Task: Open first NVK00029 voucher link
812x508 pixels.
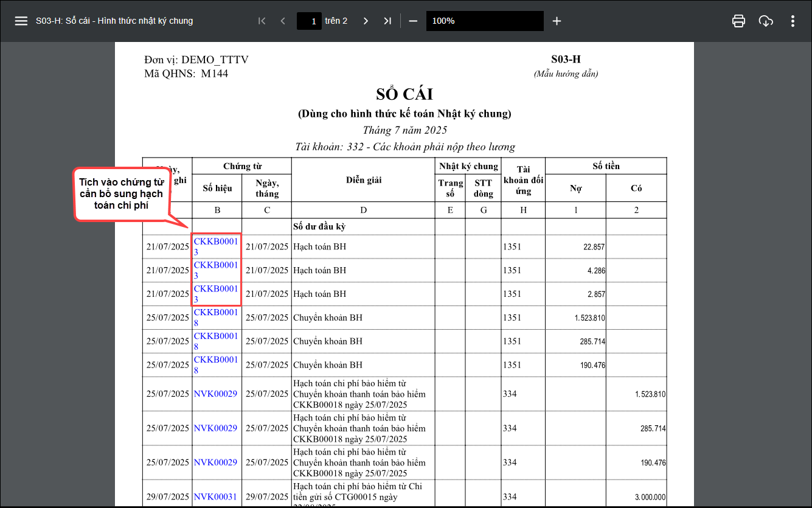Action: tap(215, 394)
